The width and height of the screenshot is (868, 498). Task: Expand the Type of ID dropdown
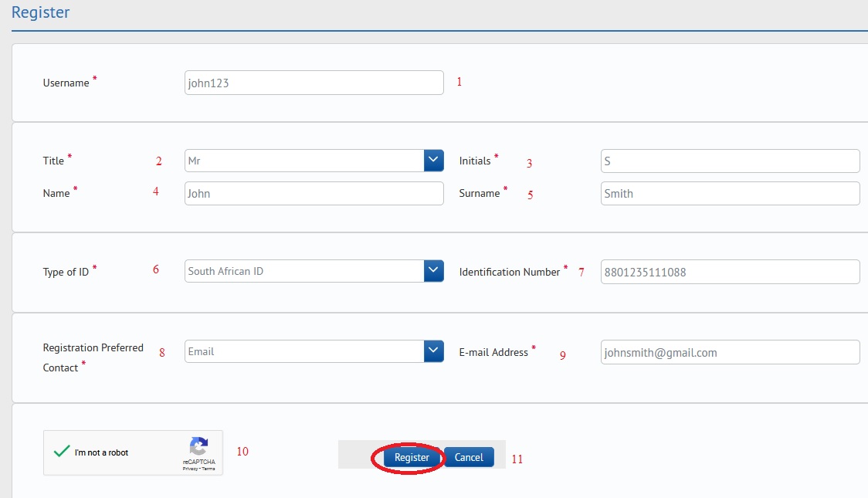[434, 271]
